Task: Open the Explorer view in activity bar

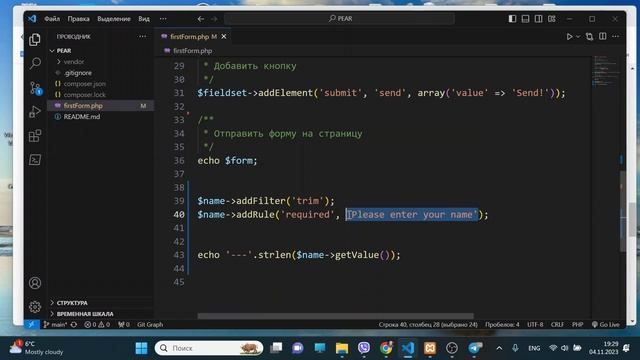Action: pyautogui.click(x=35, y=40)
